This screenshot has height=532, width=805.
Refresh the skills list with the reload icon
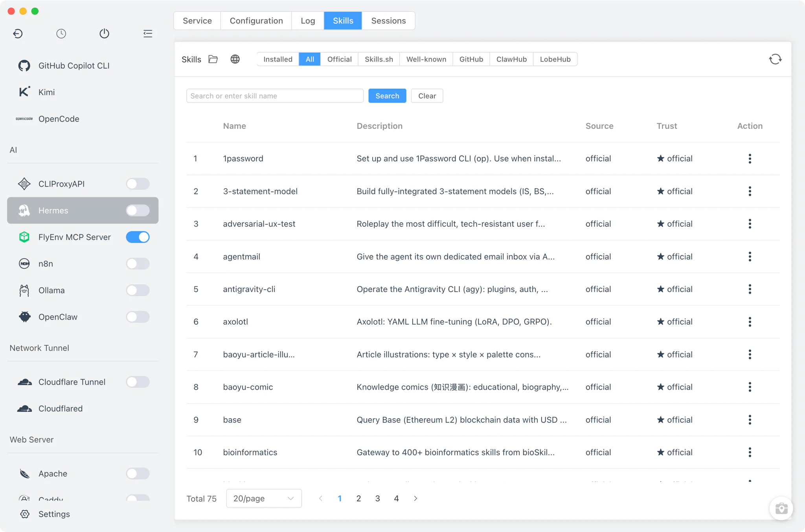pyautogui.click(x=775, y=59)
